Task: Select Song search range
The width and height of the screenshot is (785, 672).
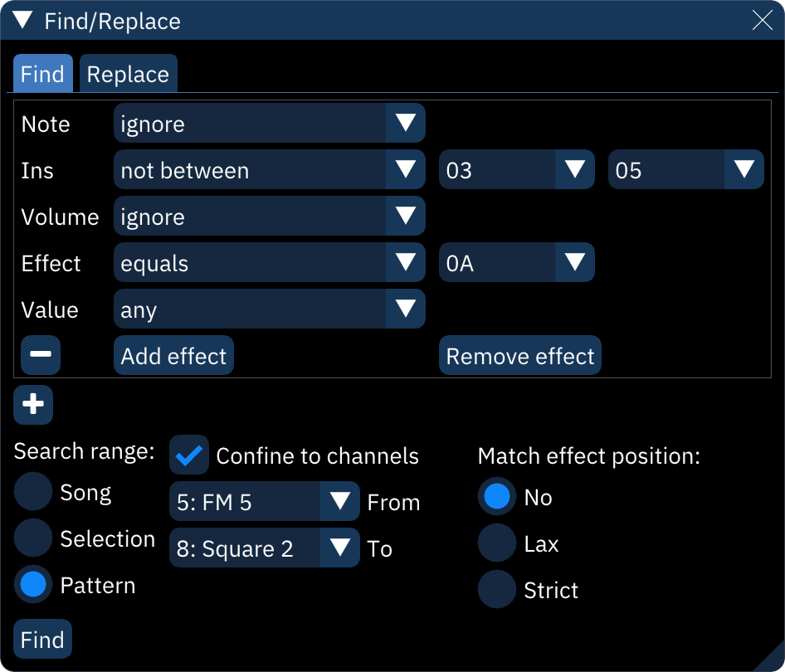Action: tap(34, 492)
